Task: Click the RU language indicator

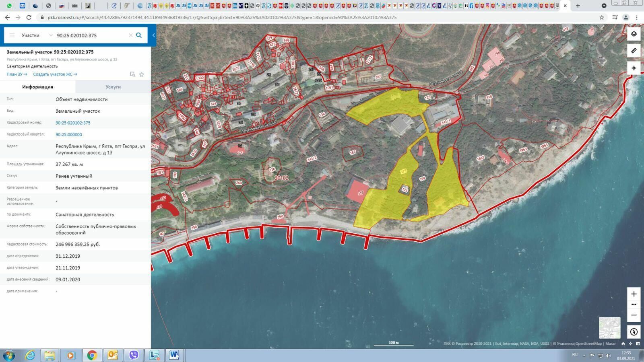Action: coord(575,355)
